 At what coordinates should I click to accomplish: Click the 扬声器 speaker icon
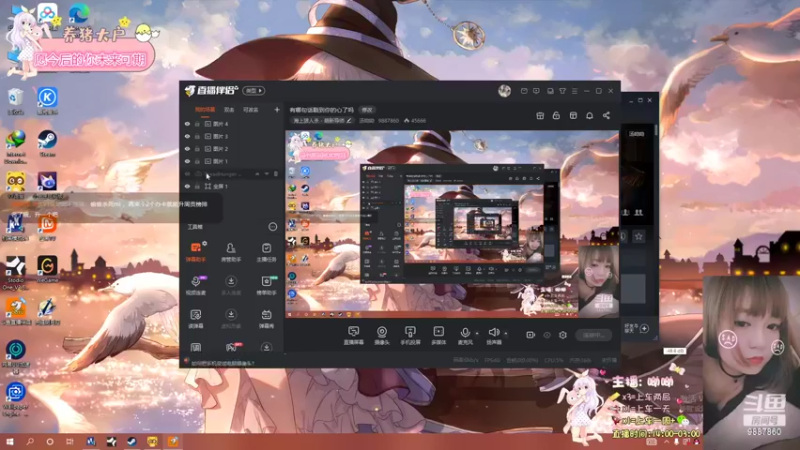tap(493, 333)
